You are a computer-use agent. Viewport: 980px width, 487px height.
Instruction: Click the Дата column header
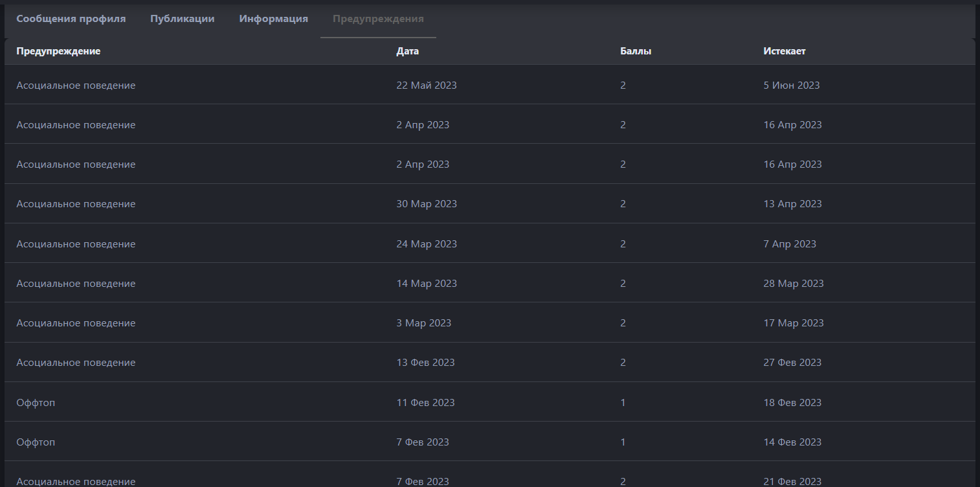tap(408, 51)
